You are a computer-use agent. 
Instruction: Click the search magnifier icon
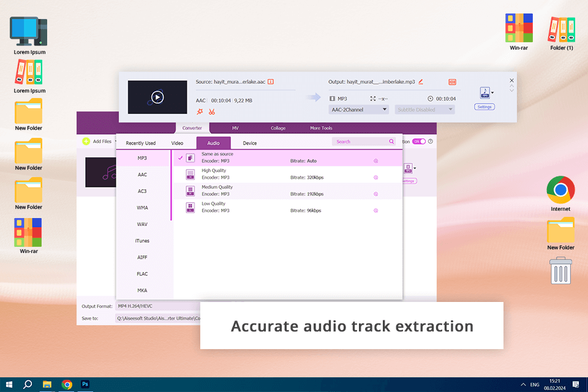click(x=391, y=141)
